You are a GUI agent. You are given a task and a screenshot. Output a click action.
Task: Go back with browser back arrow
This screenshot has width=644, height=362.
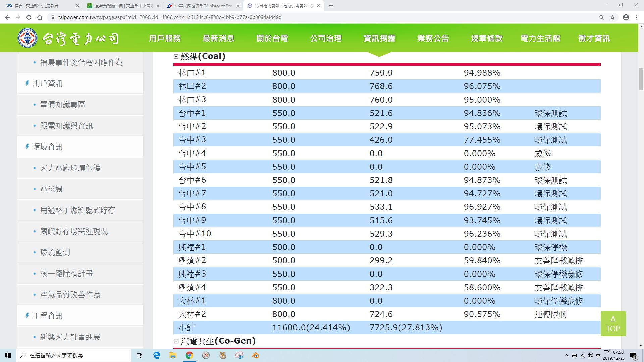click(8, 17)
